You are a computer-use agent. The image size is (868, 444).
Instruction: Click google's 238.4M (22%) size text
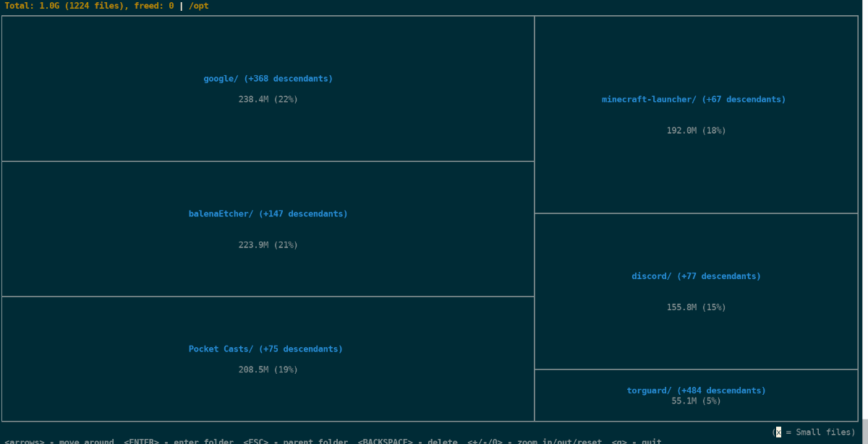[268, 99]
